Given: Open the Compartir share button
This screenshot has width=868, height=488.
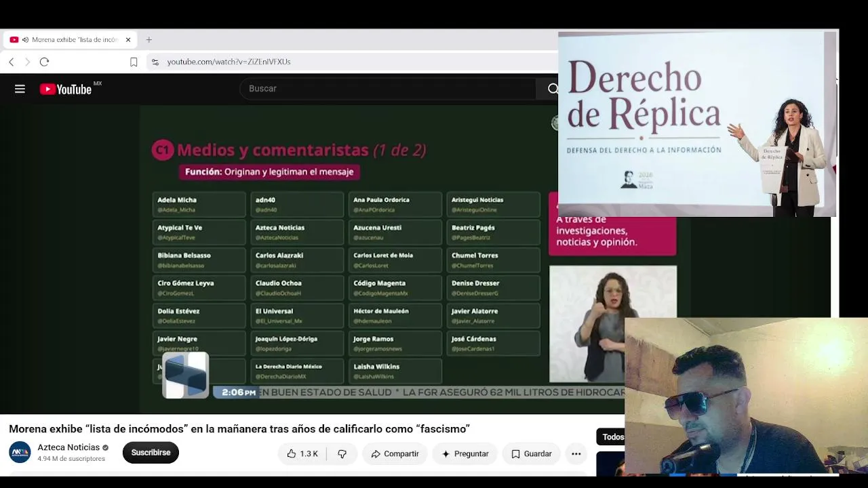Looking at the screenshot, I should (395, 453).
